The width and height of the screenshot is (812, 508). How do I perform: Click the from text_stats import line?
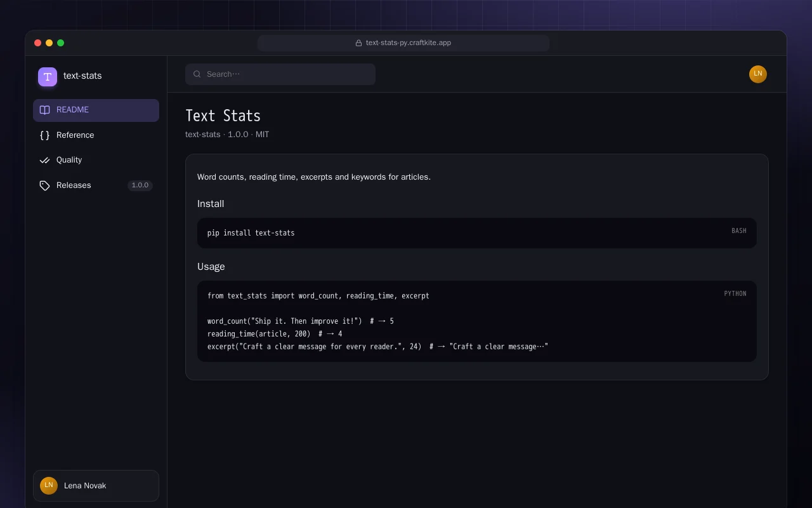click(x=318, y=296)
